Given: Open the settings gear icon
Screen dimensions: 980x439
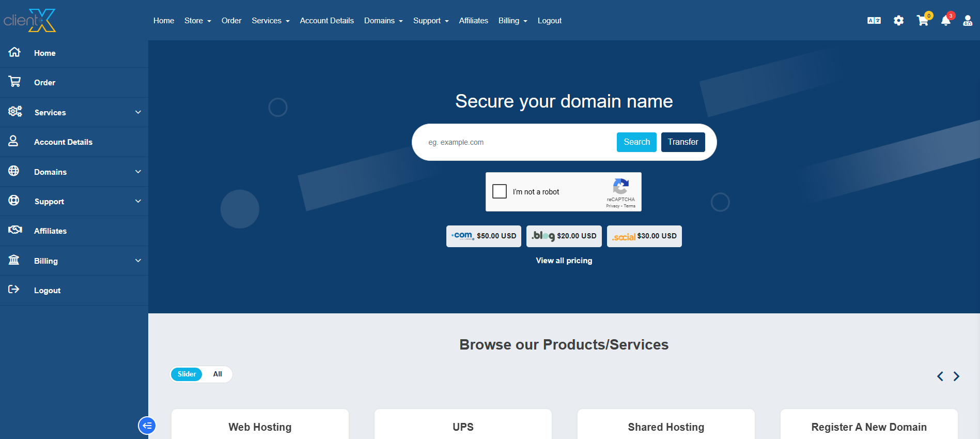Looking at the screenshot, I should click(x=898, y=21).
